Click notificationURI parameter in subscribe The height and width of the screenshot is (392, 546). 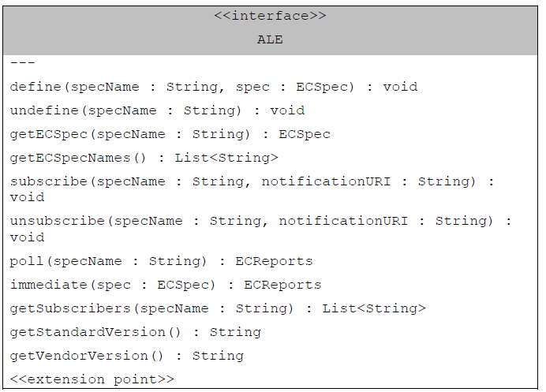coord(326,181)
